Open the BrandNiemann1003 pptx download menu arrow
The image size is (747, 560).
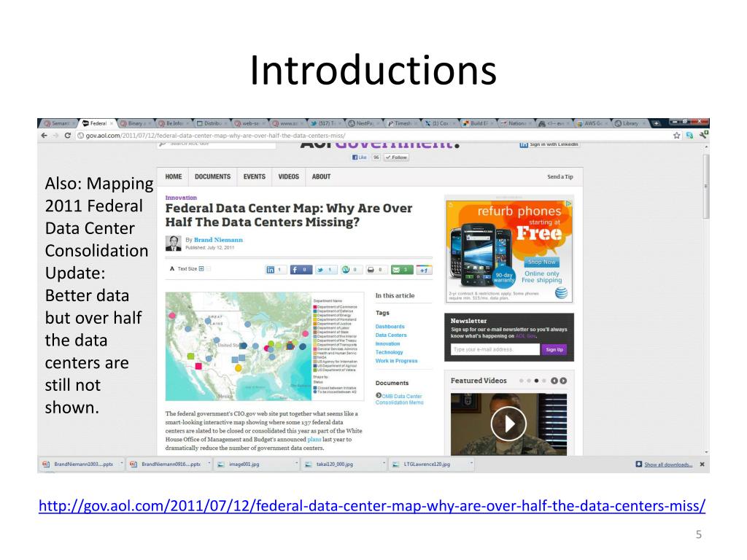[x=122, y=463]
